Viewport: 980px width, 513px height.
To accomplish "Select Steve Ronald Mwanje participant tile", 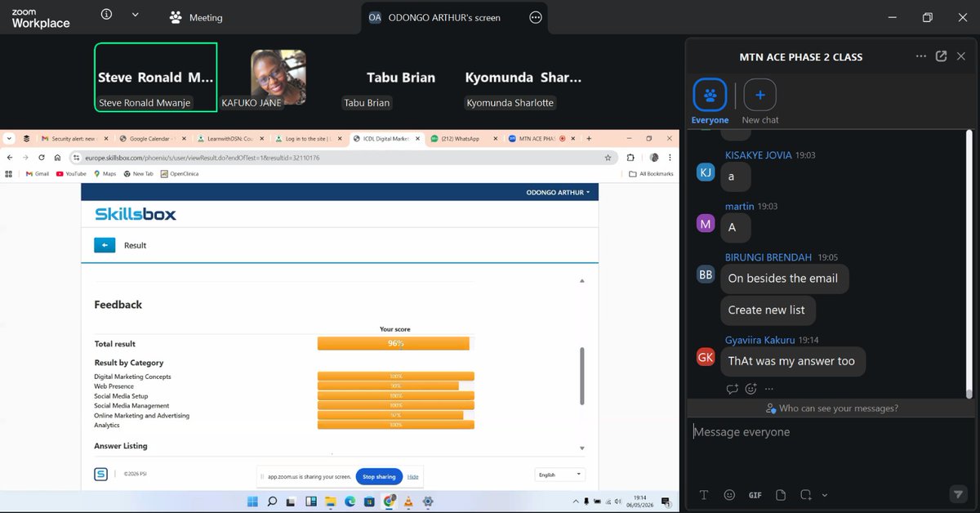I will 156,77.
